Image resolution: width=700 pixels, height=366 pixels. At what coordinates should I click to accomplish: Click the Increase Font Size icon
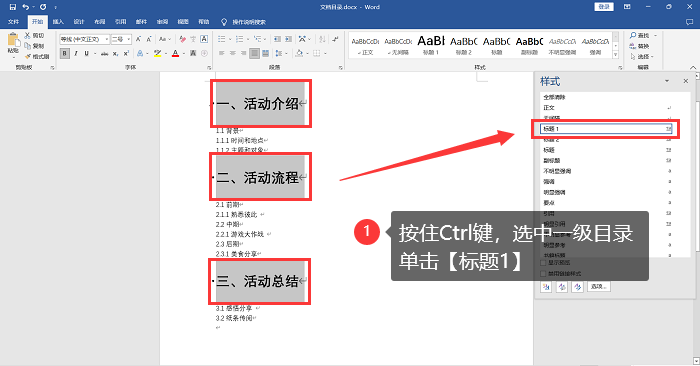tap(138, 39)
